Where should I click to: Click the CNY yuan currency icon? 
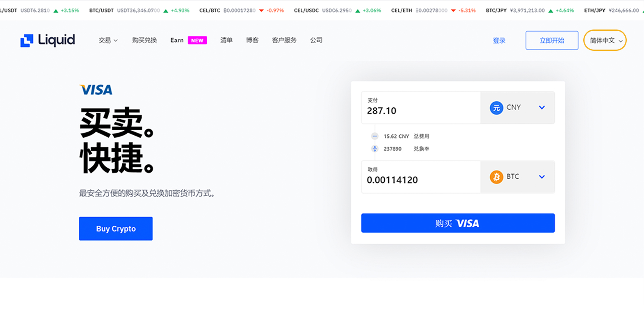coord(496,108)
